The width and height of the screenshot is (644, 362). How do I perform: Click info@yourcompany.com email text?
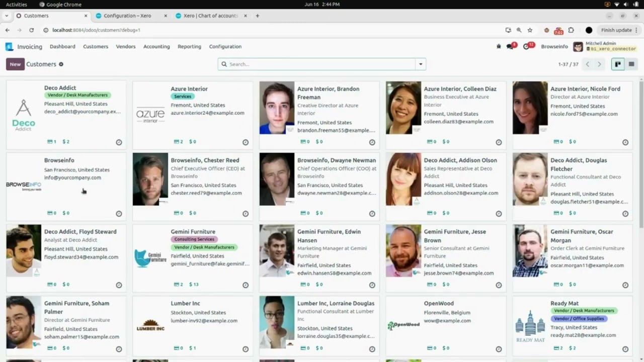tap(72, 177)
